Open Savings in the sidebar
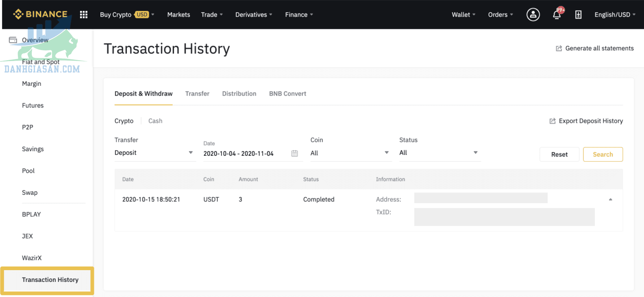This screenshot has height=297, width=644. click(x=33, y=149)
